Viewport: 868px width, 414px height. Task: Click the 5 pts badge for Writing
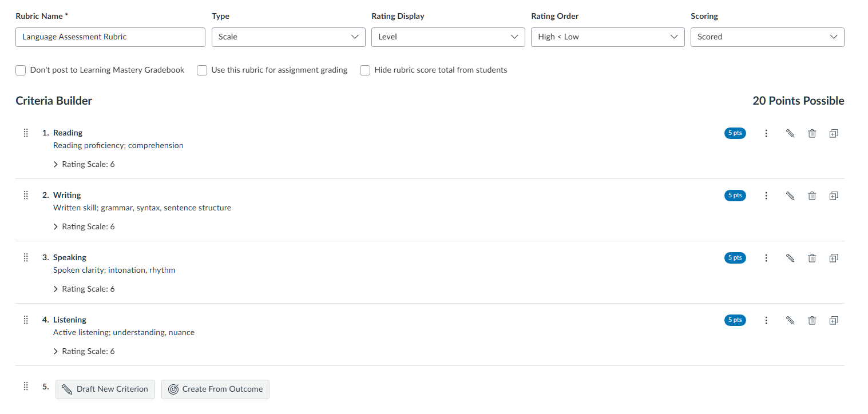735,196
